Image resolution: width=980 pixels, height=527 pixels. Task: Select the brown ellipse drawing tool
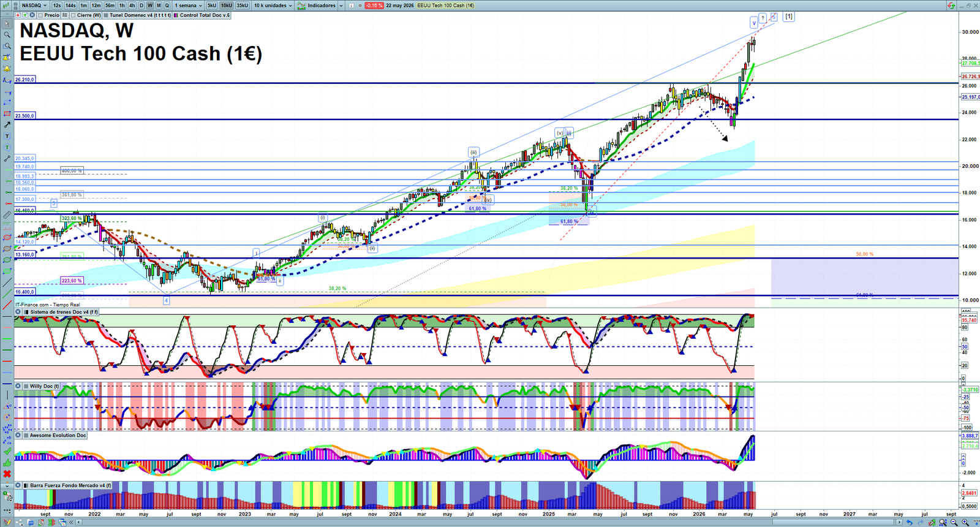(x=7, y=248)
